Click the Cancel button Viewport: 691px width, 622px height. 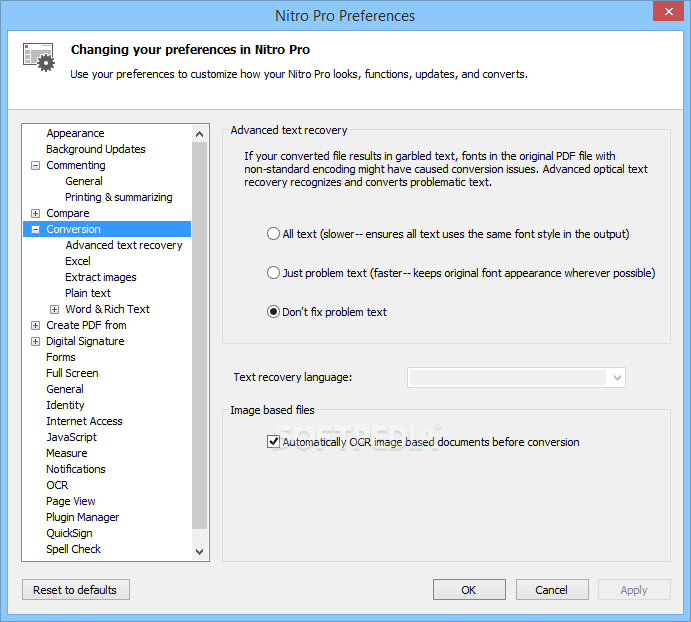(552, 589)
